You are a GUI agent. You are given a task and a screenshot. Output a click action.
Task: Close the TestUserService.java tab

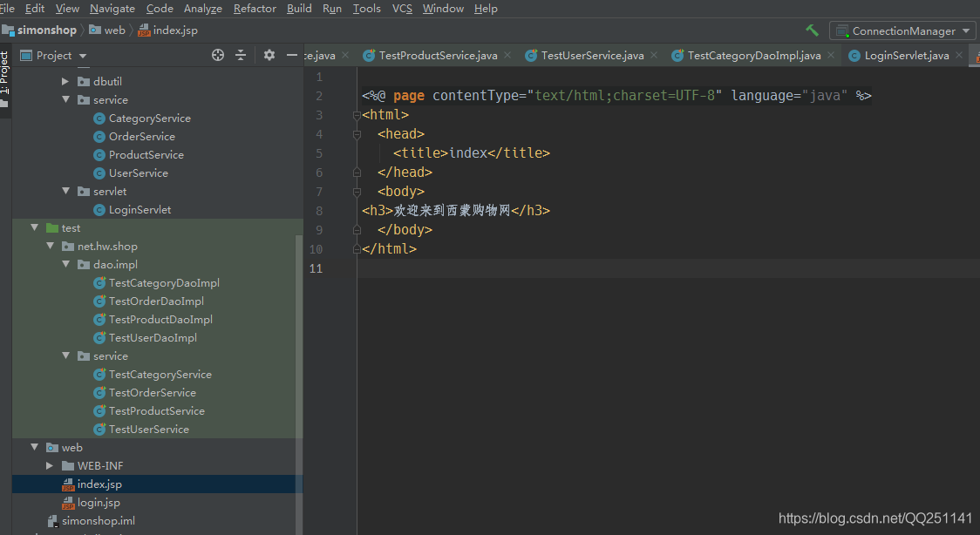(654, 55)
